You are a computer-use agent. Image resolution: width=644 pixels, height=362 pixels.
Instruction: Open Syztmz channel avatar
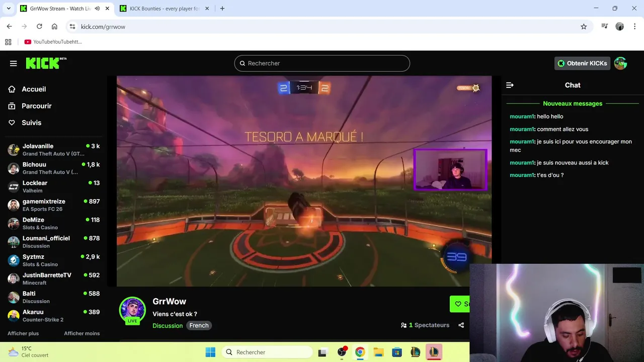[14, 260]
